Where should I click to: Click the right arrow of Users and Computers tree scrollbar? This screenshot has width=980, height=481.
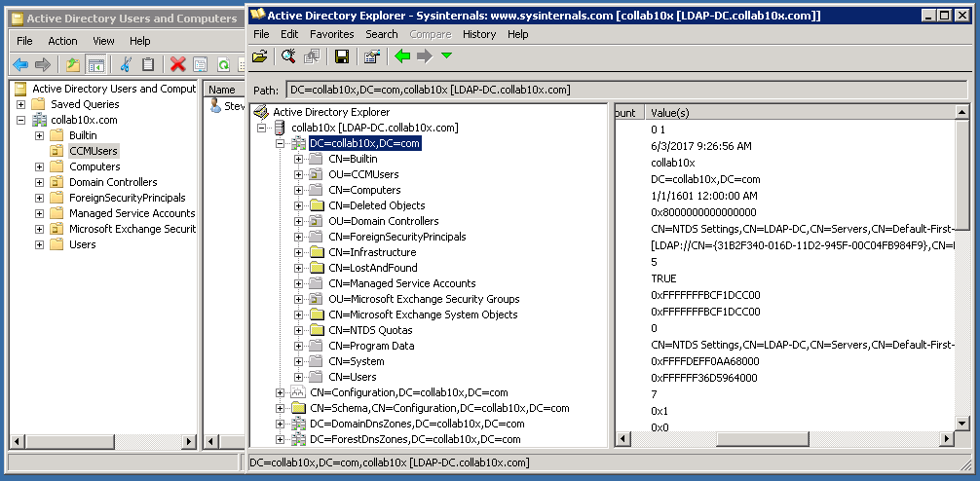[x=189, y=442]
